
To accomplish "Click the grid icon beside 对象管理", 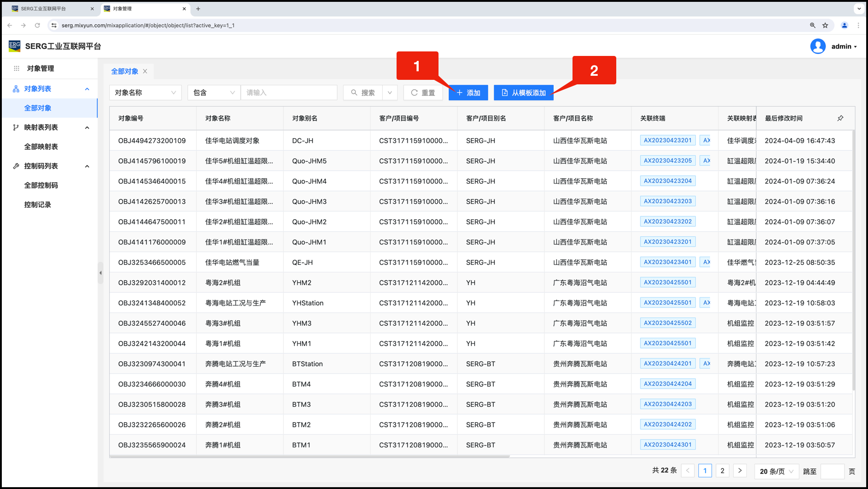I will [x=17, y=69].
